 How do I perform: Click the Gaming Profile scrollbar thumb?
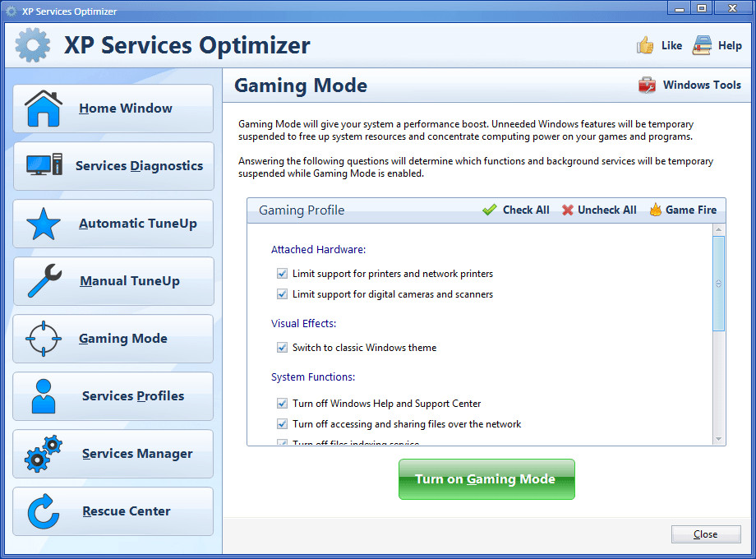pyautogui.click(x=718, y=284)
